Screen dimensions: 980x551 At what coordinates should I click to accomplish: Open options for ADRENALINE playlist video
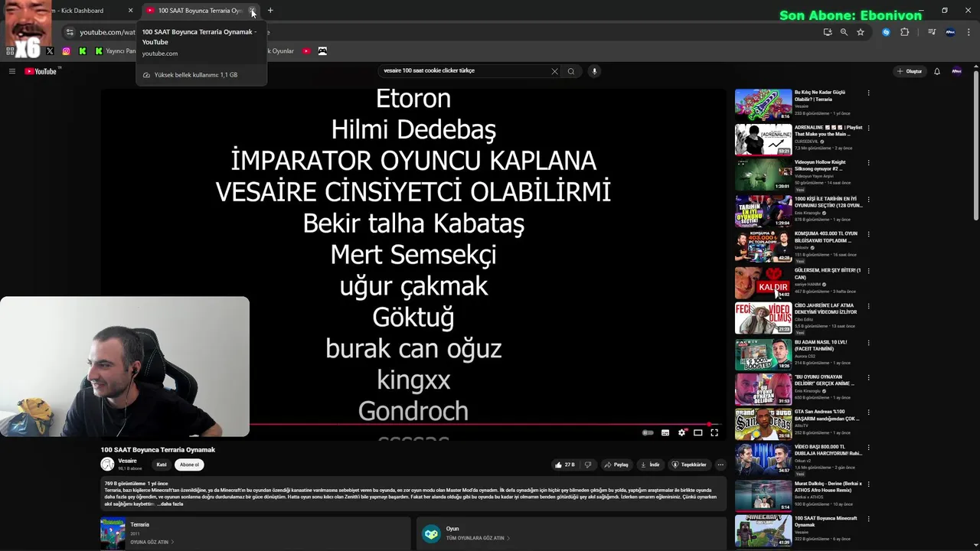point(868,128)
